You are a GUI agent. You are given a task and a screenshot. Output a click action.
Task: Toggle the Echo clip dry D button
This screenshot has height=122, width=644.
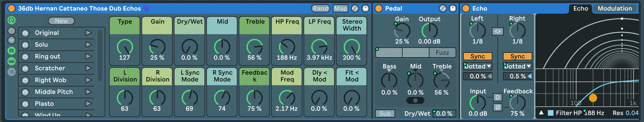tap(498, 97)
